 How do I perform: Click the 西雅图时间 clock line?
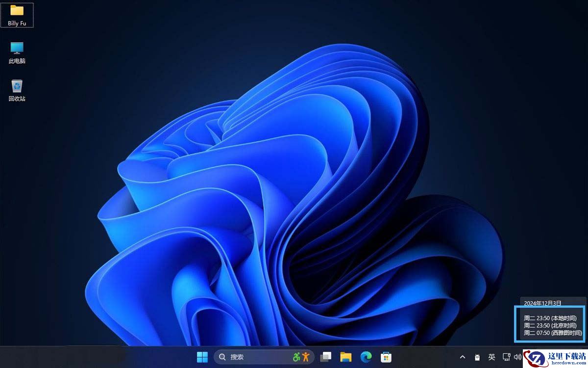[x=552, y=333]
